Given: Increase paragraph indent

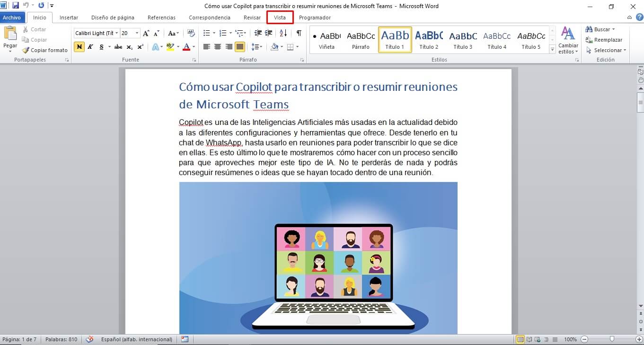Looking at the screenshot, I should point(268,33).
